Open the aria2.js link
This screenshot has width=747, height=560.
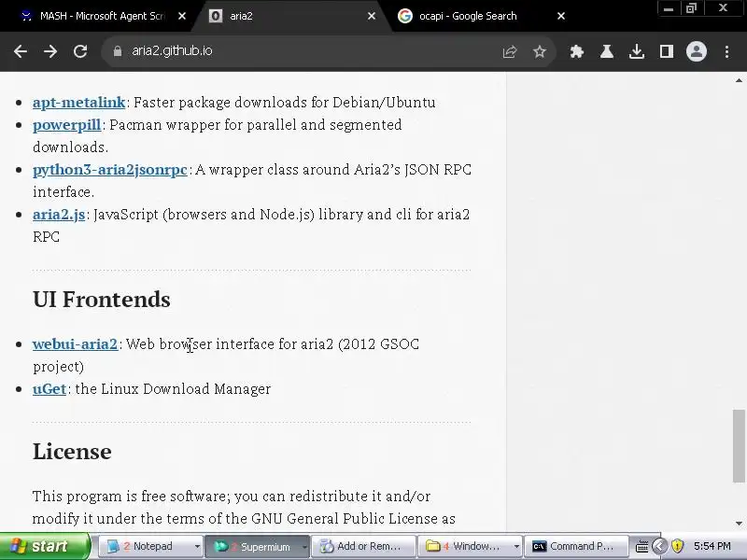[59, 215]
